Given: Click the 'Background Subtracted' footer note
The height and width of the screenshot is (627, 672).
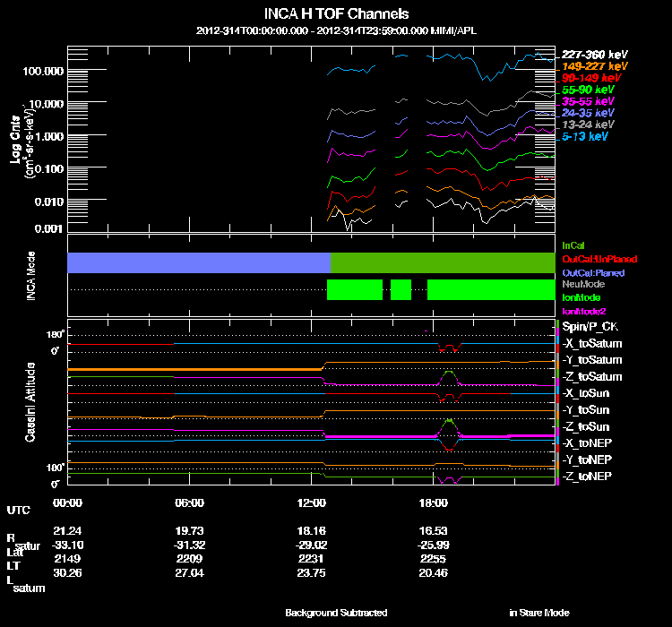Looking at the screenshot, I should (336, 613).
